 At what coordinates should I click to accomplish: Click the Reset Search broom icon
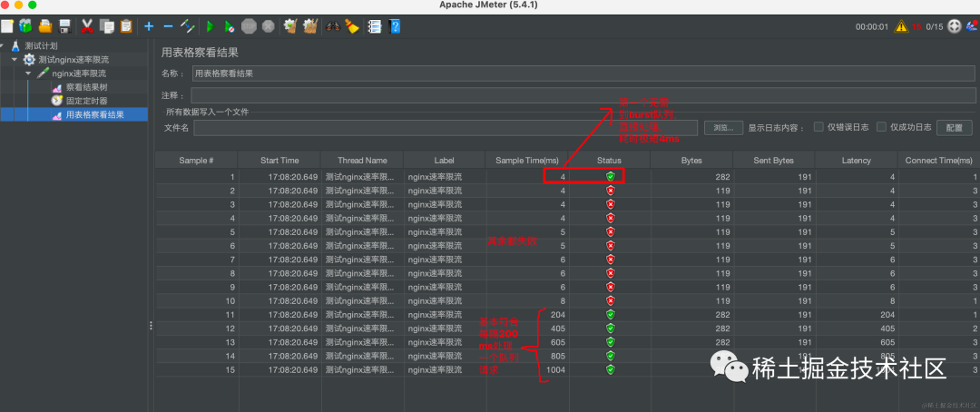click(352, 26)
